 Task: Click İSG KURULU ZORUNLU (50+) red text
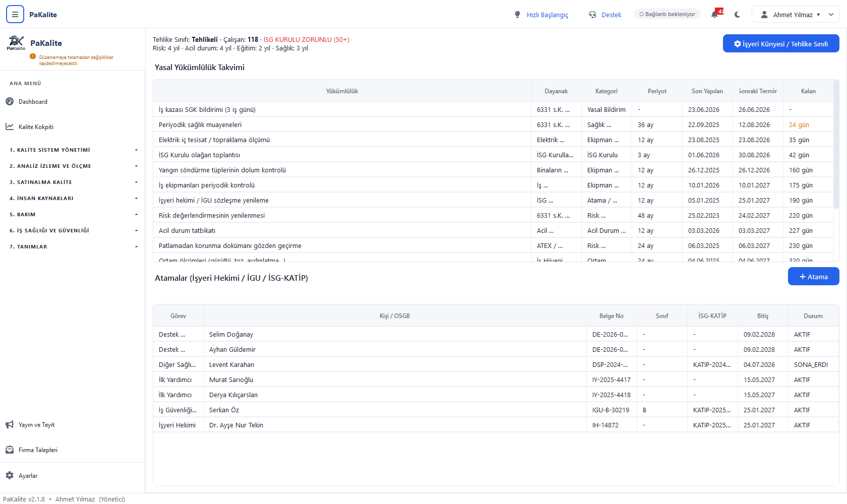tap(306, 40)
